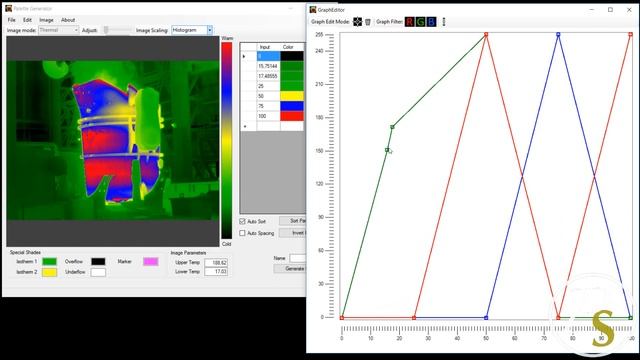Viewport: 640px width, 360px height.
Task: Click the input cell reading 75
Action: pos(268,106)
